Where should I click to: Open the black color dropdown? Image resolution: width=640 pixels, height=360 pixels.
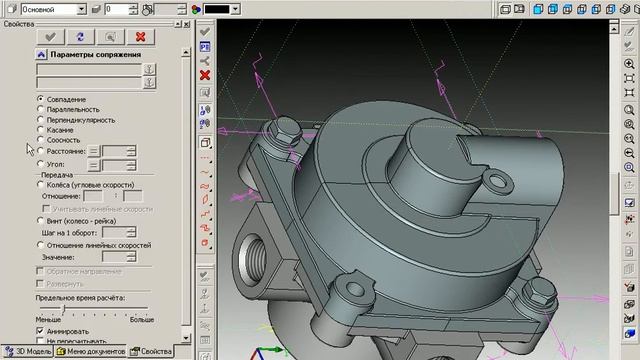pos(235,9)
